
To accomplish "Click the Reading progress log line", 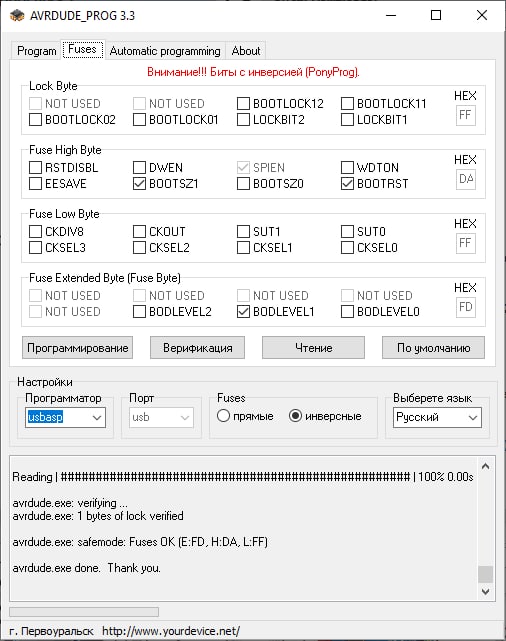I will (x=243, y=477).
